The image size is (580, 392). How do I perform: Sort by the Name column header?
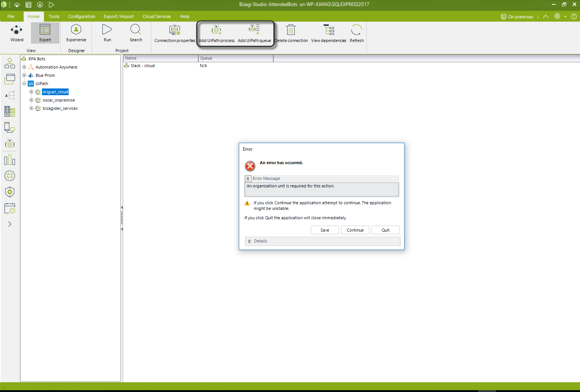[x=161, y=58]
